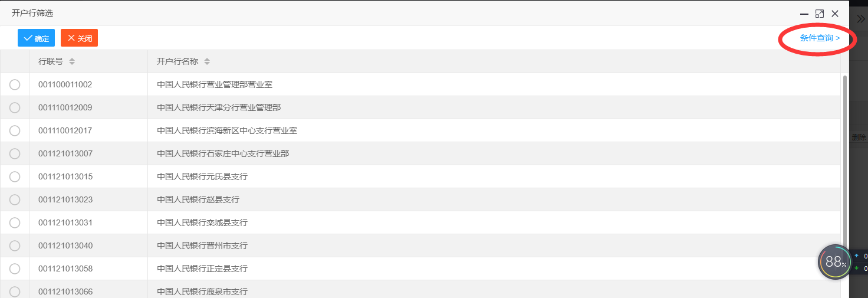Choose the 滨海新区中心支行营业室 radio button
The width and height of the screenshot is (868, 298).
(x=15, y=130)
